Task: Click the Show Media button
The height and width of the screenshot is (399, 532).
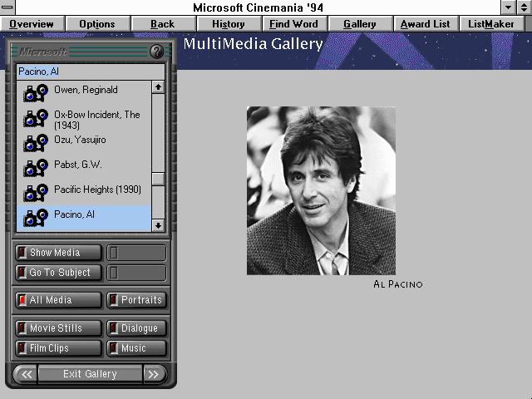Action: [x=58, y=253]
